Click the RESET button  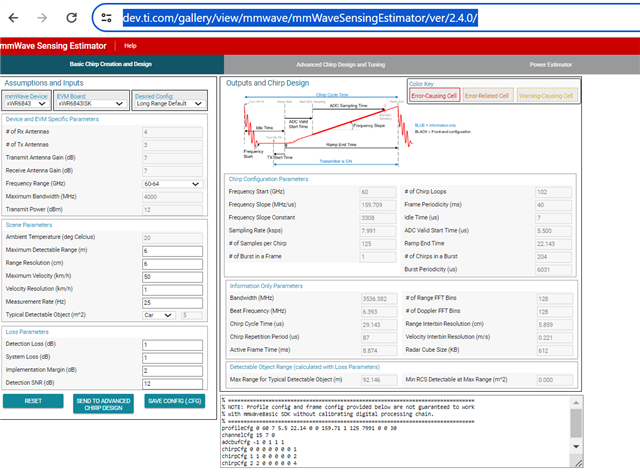[33, 401]
